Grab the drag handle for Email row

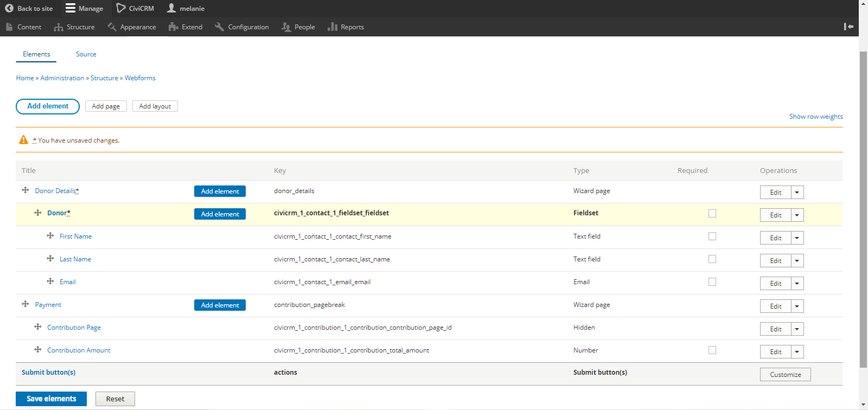(50, 281)
